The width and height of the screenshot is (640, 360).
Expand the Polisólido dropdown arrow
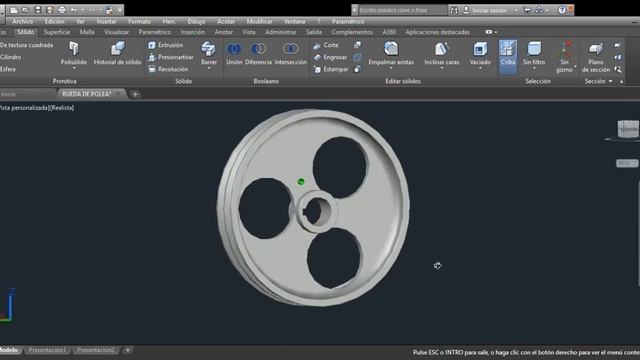pyautogui.click(x=74, y=68)
